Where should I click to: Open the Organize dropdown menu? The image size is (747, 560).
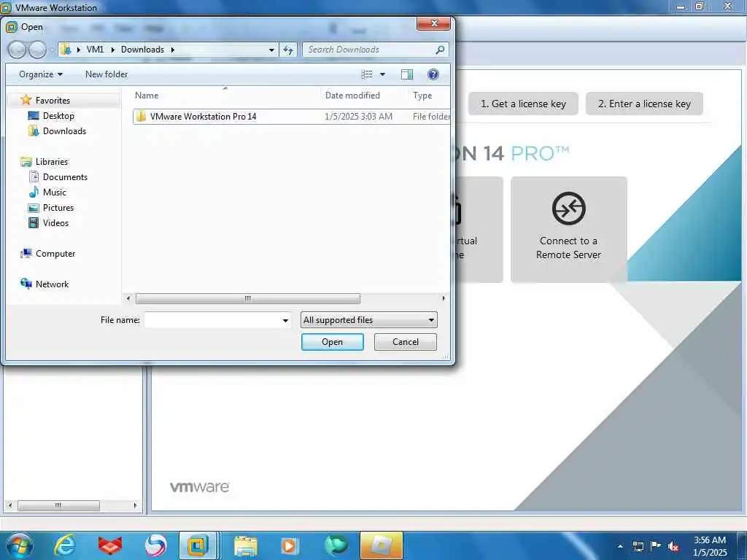point(41,74)
